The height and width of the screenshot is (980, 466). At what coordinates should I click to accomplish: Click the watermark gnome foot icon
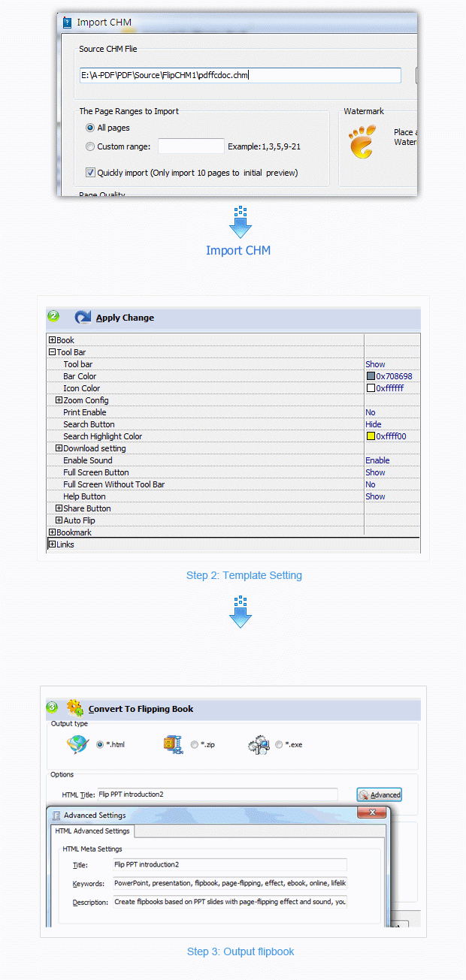tap(362, 142)
